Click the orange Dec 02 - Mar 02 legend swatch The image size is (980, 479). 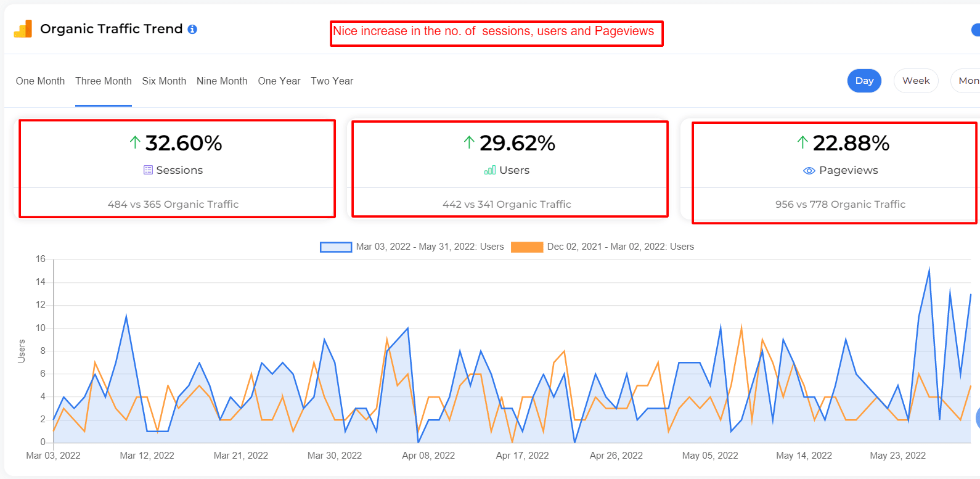[x=527, y=247]
